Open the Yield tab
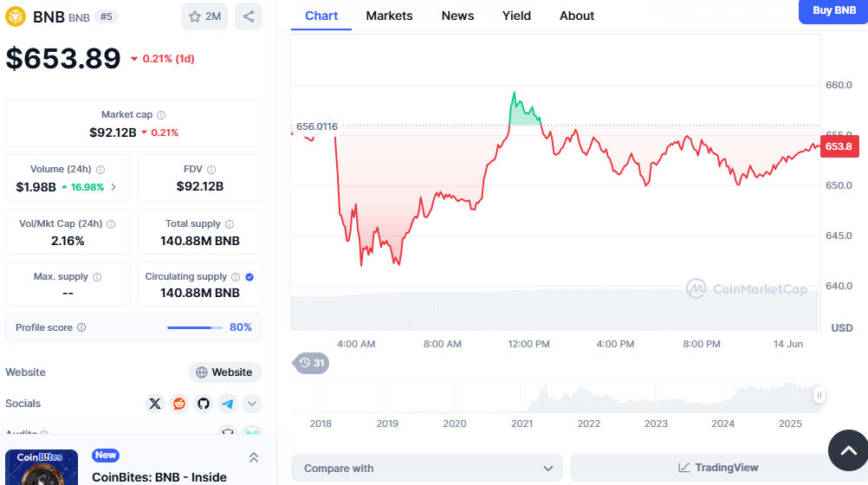 click(516, 16)
